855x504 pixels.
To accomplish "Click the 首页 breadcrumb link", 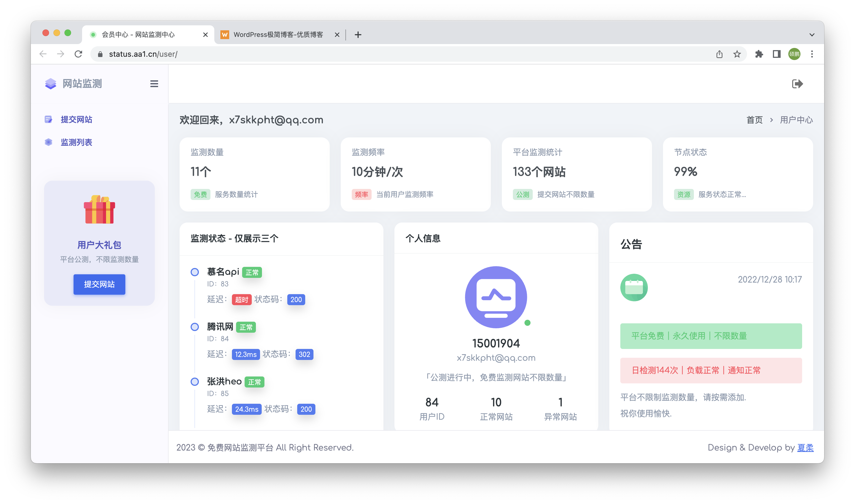I will 754,120.
